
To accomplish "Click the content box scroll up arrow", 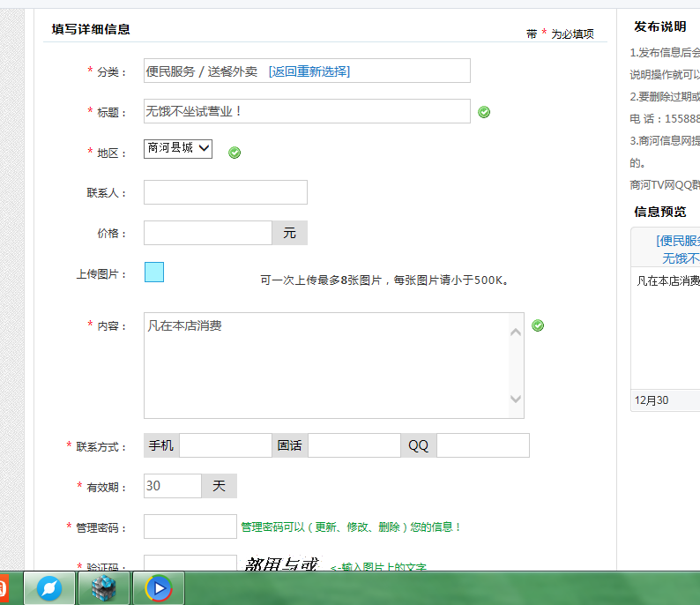I will [x=516, y=332].
